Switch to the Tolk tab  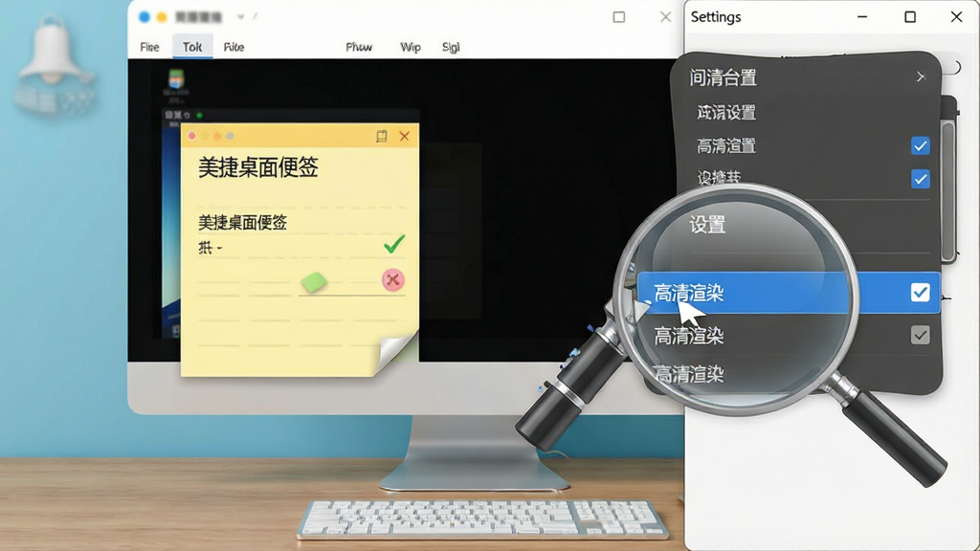(x=192, y=47)
